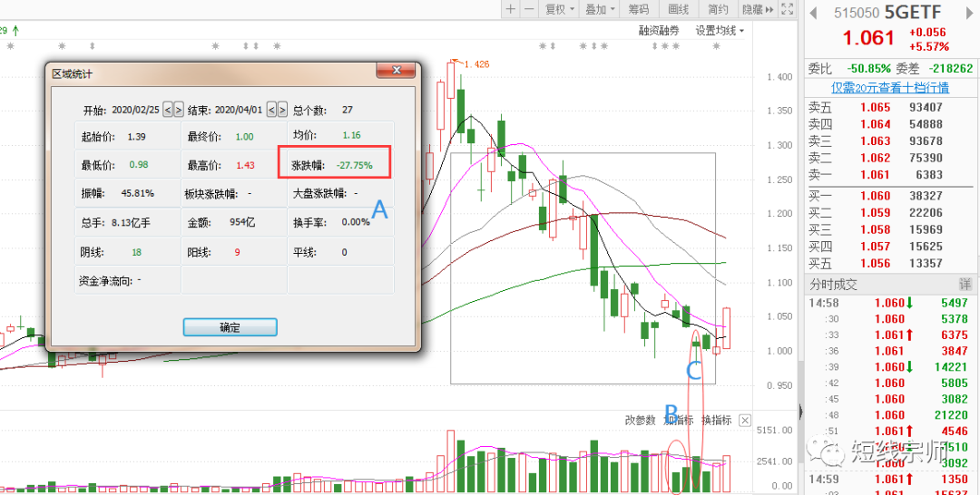The height and width of the screenshot is (495, 980).
Task: Click the 最高价 1.43 cell
Action: pos(234,165)
